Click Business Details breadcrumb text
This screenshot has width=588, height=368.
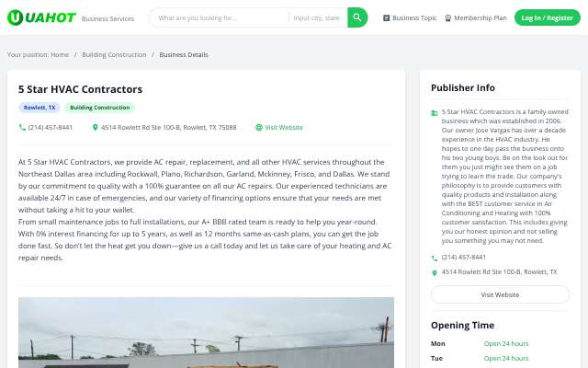click(x=184, y=55)
